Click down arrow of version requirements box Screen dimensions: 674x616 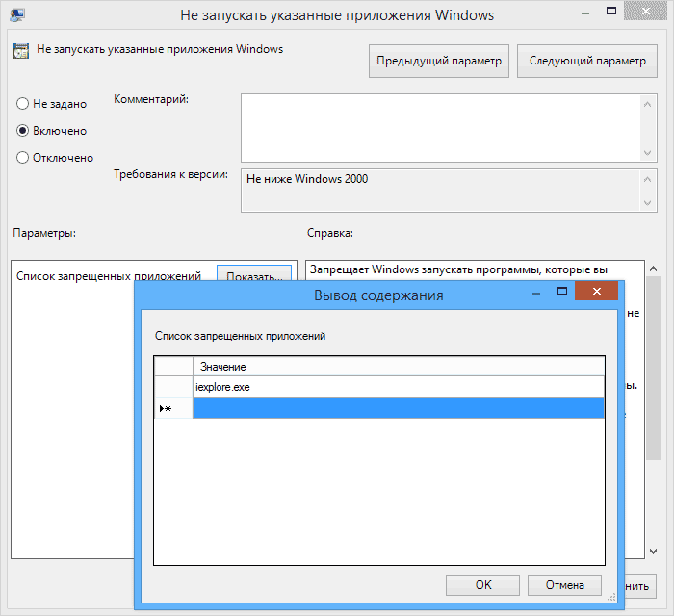(x=647, y=203)
